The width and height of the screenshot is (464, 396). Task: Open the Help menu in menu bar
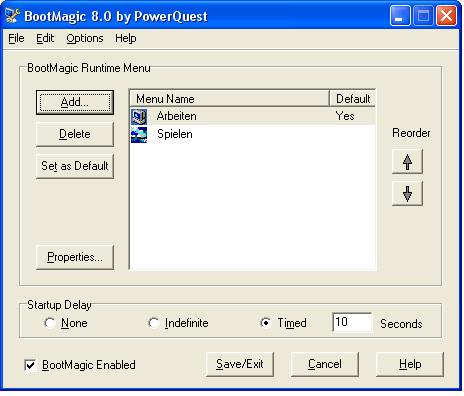click(x=126, y=38)
